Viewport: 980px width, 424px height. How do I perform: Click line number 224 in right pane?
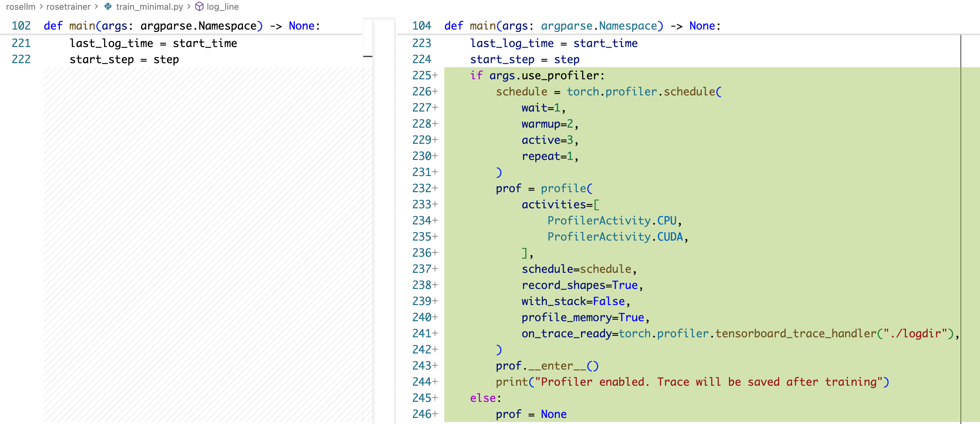pos(421,59)
